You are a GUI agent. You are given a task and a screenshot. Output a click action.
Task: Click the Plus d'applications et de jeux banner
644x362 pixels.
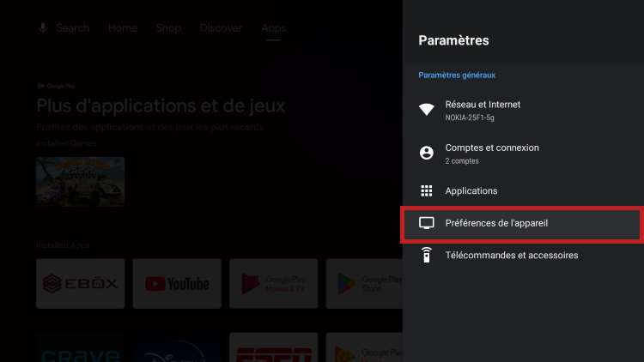point(161,106)
